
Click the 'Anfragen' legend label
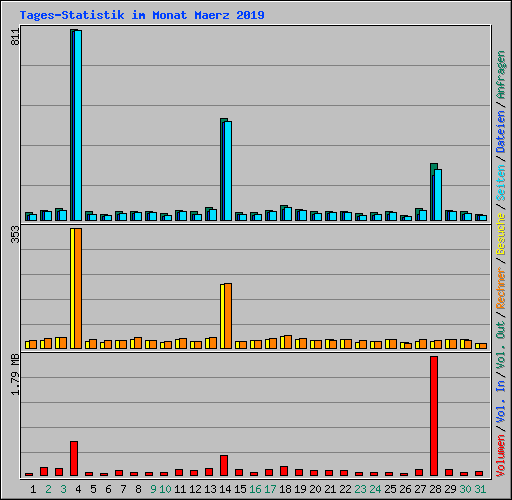click(501, 75)
